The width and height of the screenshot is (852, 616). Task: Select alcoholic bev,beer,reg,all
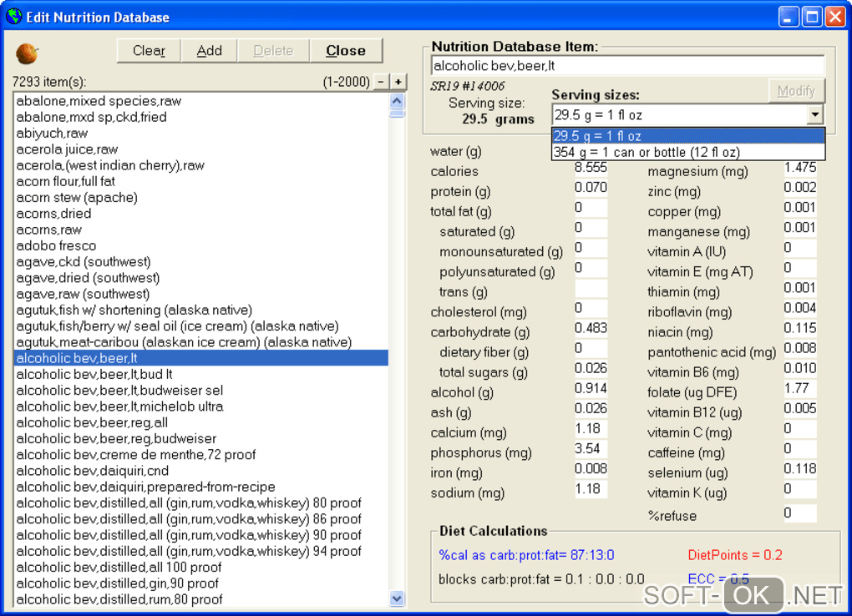200,422
